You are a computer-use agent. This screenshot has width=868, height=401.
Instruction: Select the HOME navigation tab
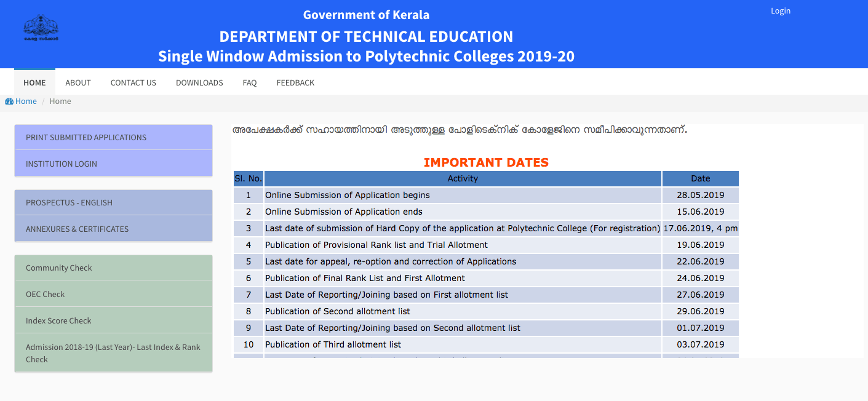pyautogui.click(x=34, y=82)
